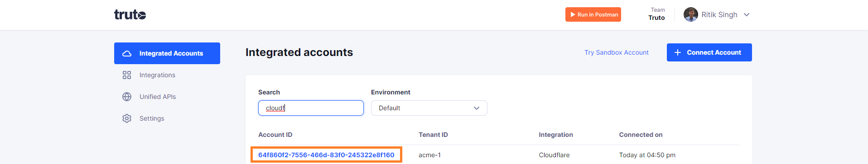
Task: Click Ritik Singh's profile avatar
Action: (691, 14)
